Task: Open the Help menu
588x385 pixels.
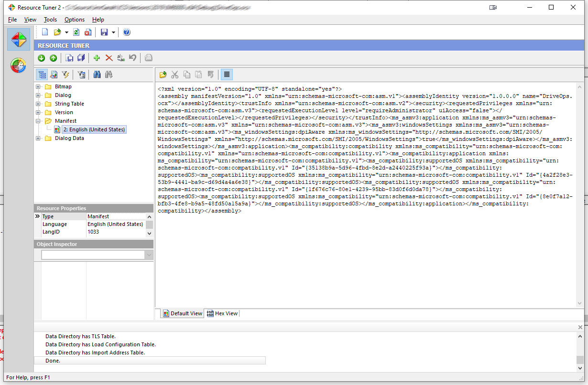Action: (x=98, y=20)
